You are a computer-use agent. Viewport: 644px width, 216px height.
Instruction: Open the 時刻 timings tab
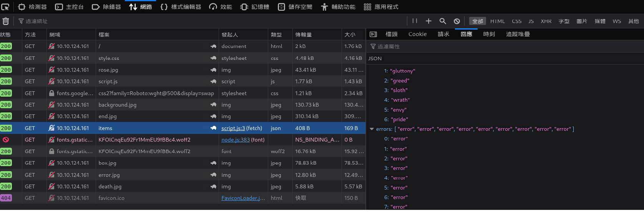pyautogui.click(x=489, y=34)
